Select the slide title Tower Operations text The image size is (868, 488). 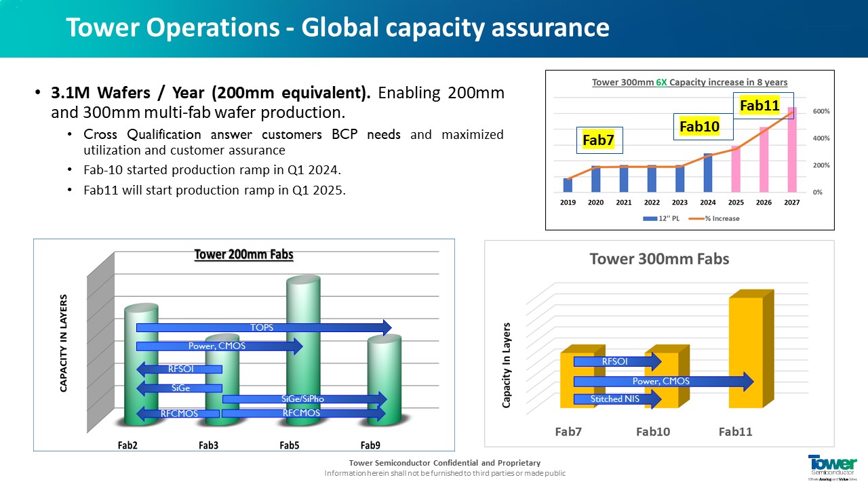click(337, 28)
